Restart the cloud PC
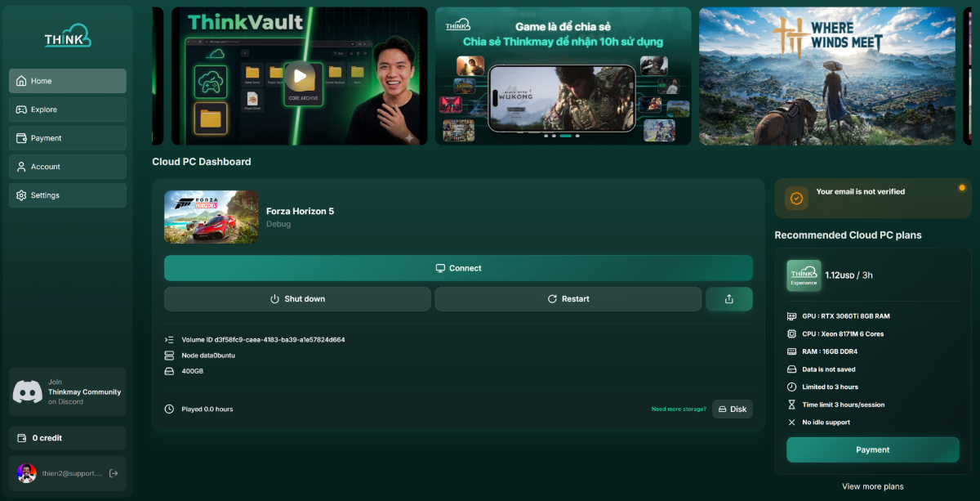 point(568,299)
